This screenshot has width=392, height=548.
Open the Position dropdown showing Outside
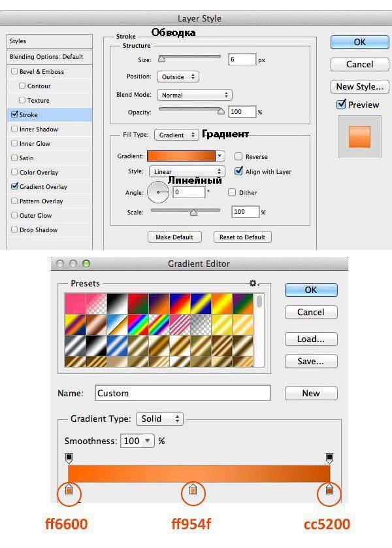[x=178, y=77]
